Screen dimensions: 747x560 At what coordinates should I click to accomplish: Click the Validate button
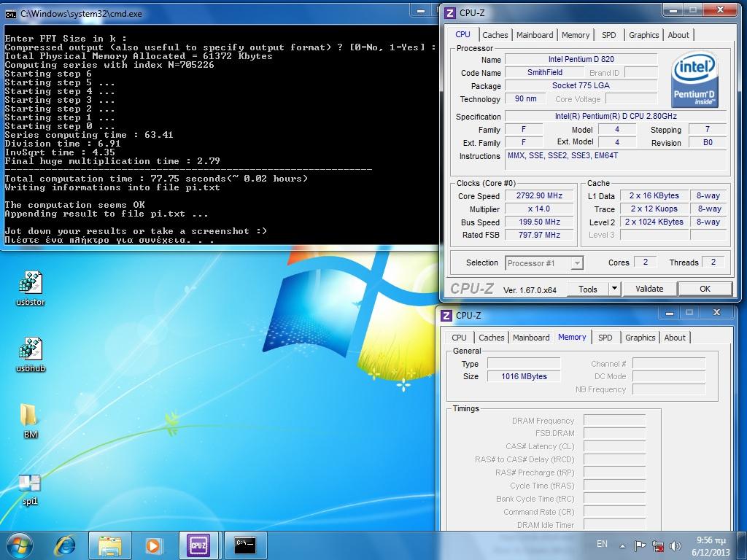(x=649, y=289)
